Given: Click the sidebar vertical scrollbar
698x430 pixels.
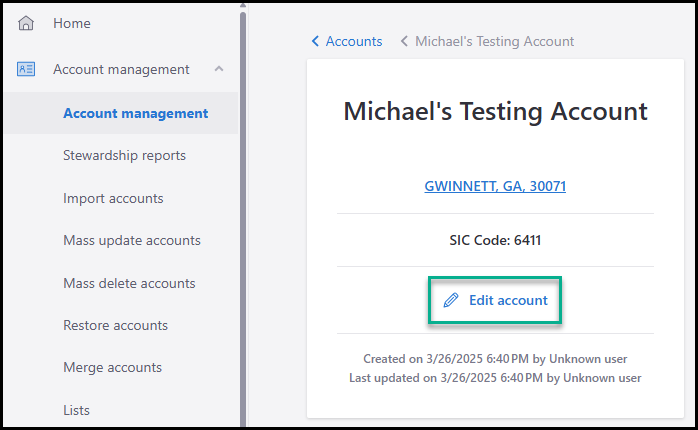Looking at the screenshot, I should 243,218.
